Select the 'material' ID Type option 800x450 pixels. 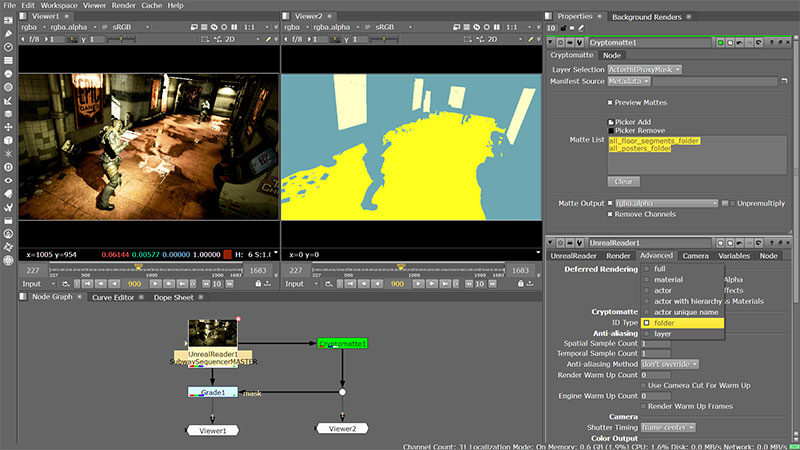682,280
